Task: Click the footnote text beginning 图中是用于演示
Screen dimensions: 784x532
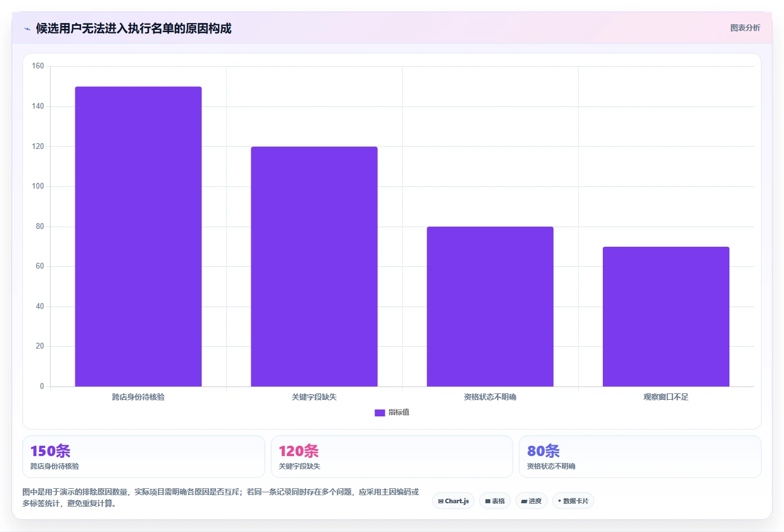Action: click(x=221, y=497)
